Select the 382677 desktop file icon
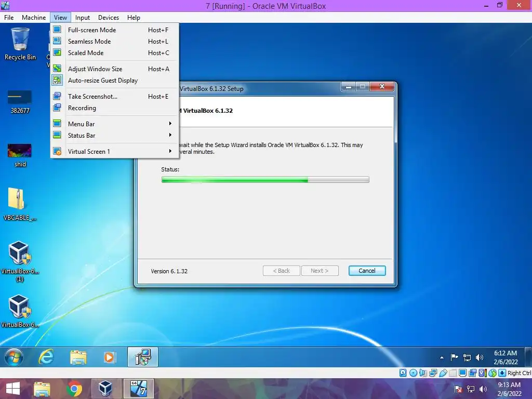The height and width of the screenshot is (399, 532). (x=20, y=102)
